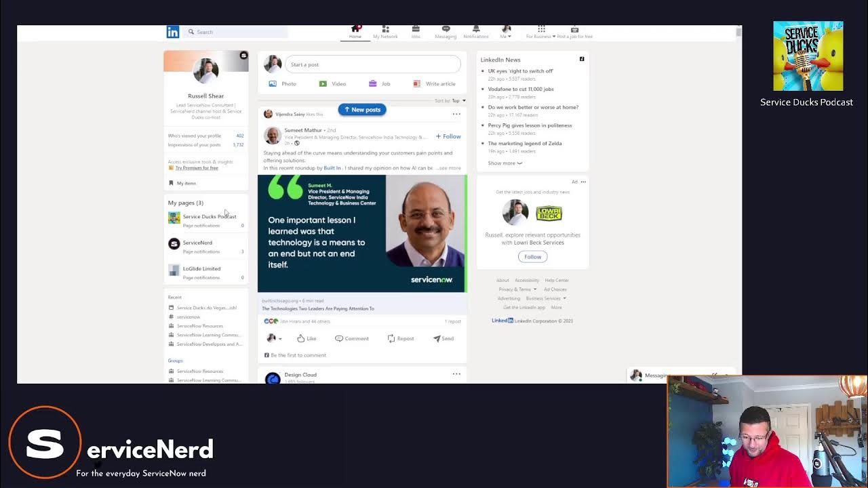This screenshot has width=868, height=488.
Task: Open the ServiceNerd page logo
Action: click(x=174, y=243)
